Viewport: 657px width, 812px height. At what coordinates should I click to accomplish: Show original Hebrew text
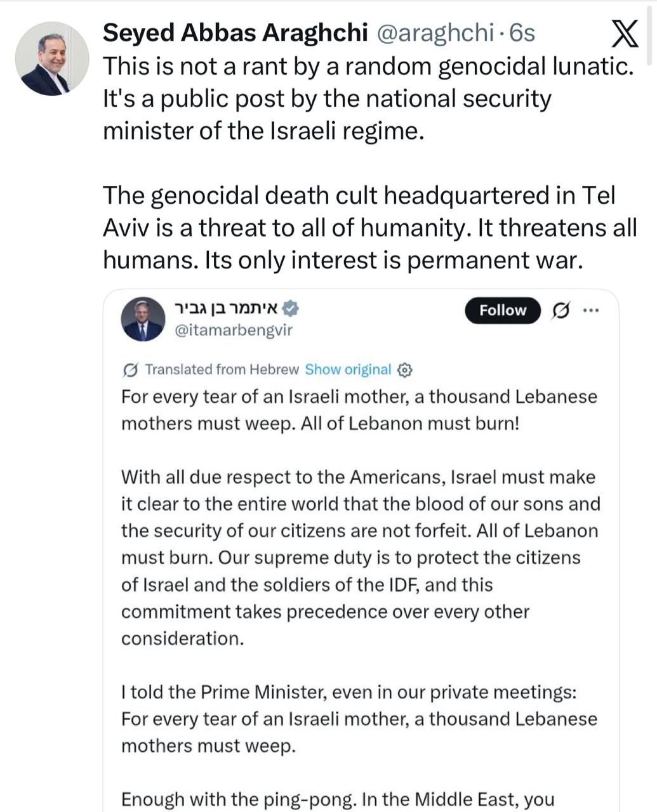[x=348, y=369]
